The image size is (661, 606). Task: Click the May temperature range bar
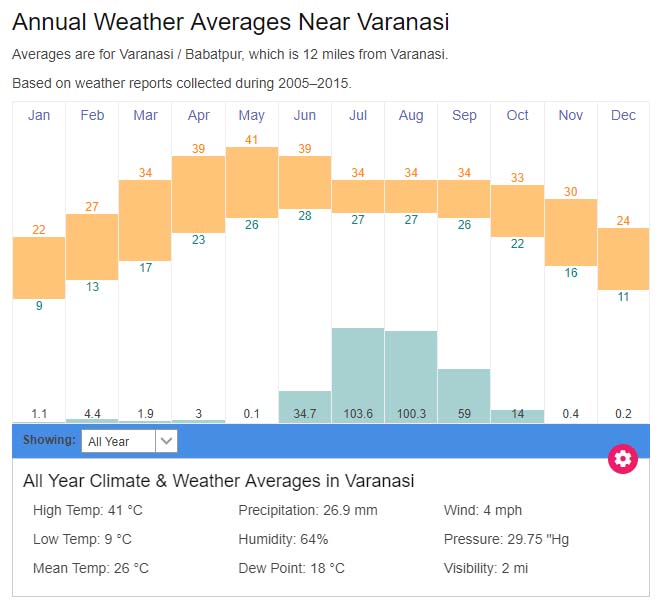[251, 182]
